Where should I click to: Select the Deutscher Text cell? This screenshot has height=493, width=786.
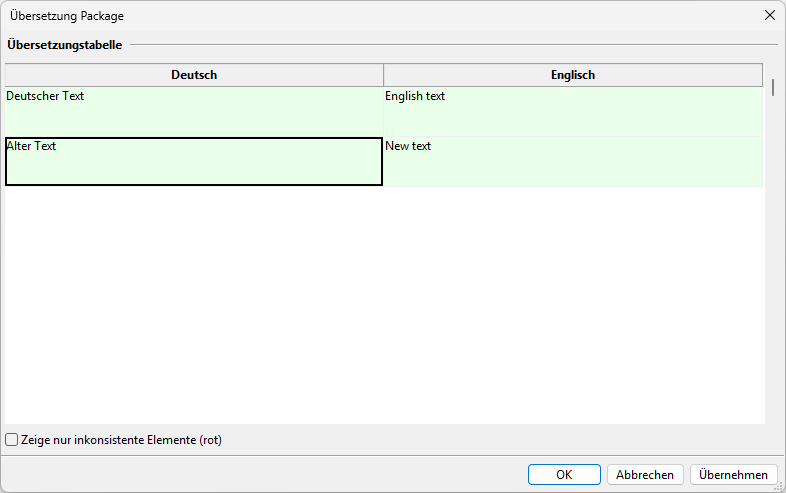(194, 111)
